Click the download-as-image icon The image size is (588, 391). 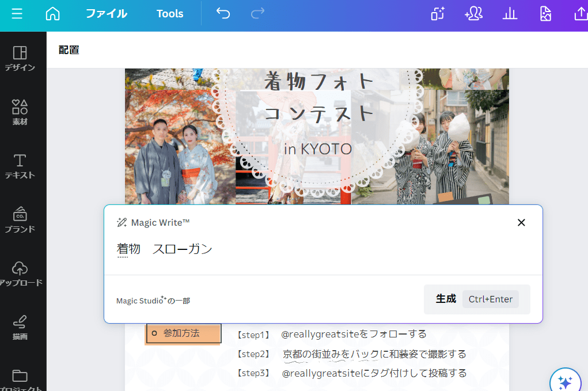[x=545, y=14]
